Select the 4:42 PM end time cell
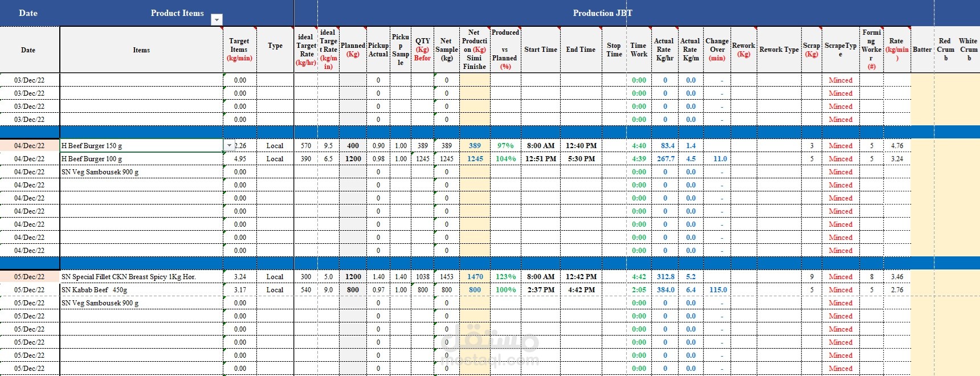The width and height of the screenshot is (980, 376). click(x=581, y=290)
